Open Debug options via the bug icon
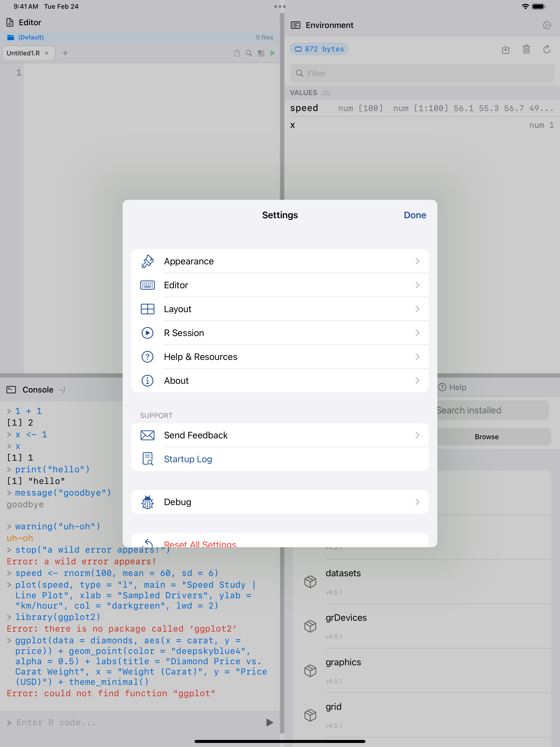This screenshot has width=560, height=747. click(148, 502)
